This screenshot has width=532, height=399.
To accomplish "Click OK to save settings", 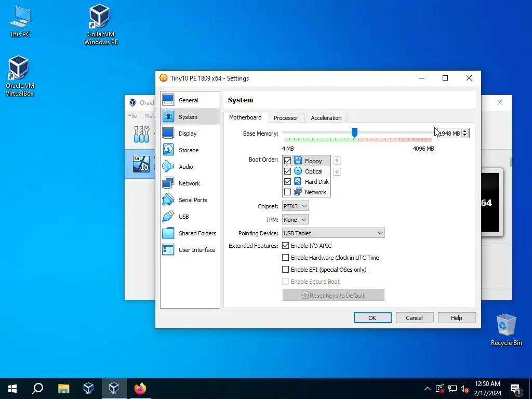I will [x=372, y=318].
